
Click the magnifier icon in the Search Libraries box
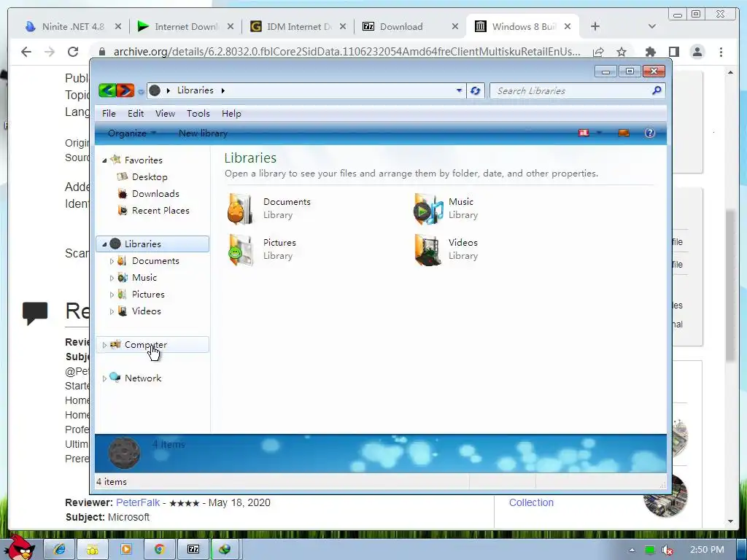[657, 90]
